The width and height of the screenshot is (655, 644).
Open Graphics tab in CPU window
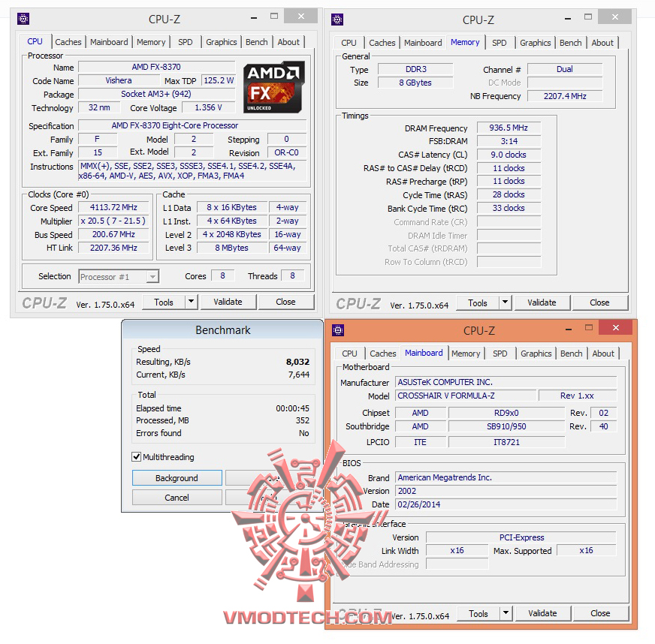coord(222,42)
